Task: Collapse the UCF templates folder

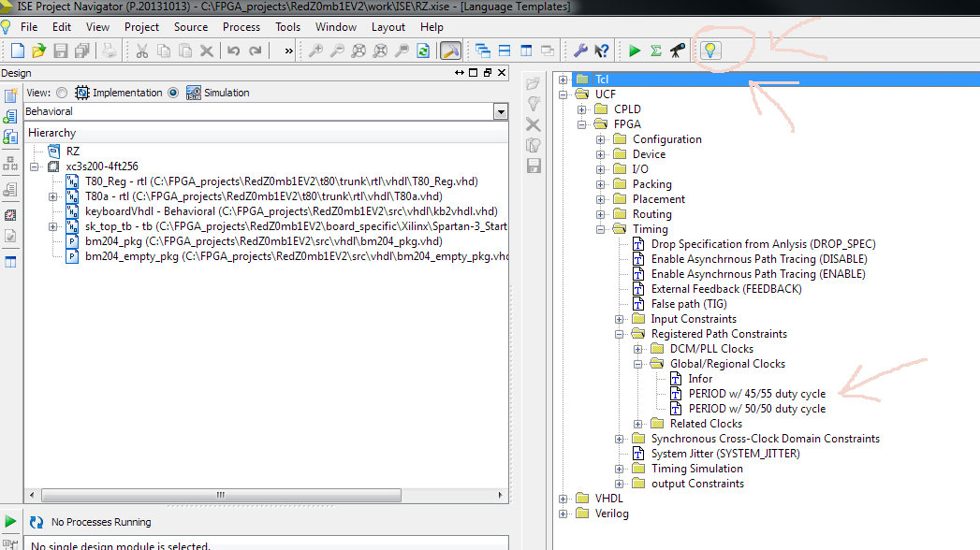Action: 563,94
